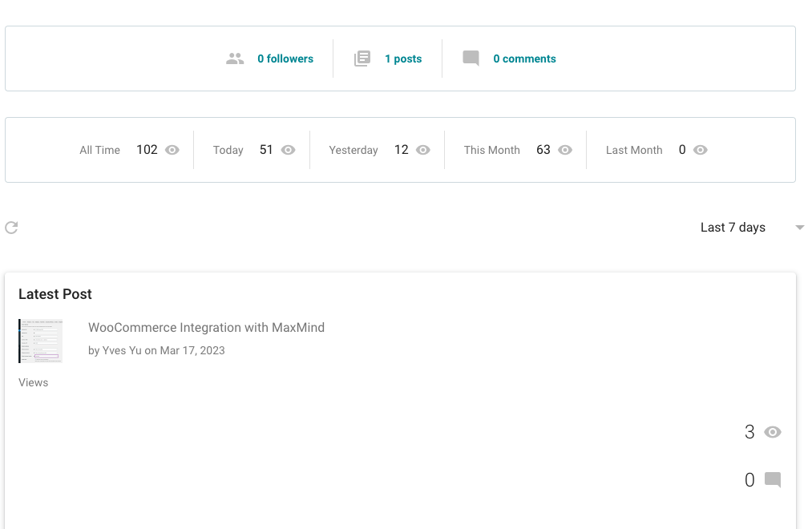Open the 1 posts link
This screenshot has height=529, width=812.
403,59
